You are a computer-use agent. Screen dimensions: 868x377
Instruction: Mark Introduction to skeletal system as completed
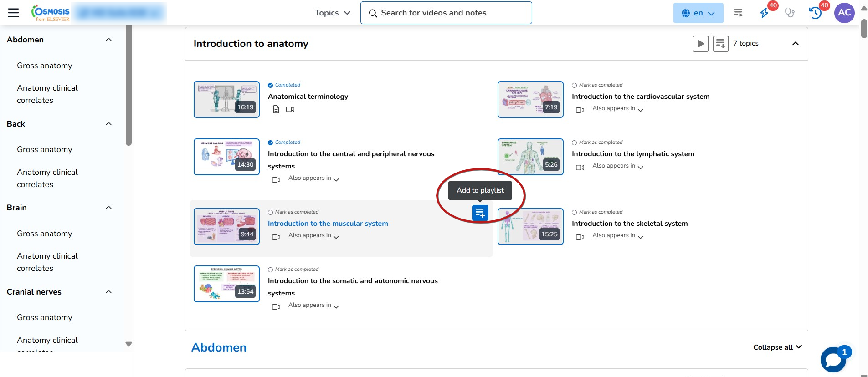tap(575, 212)
